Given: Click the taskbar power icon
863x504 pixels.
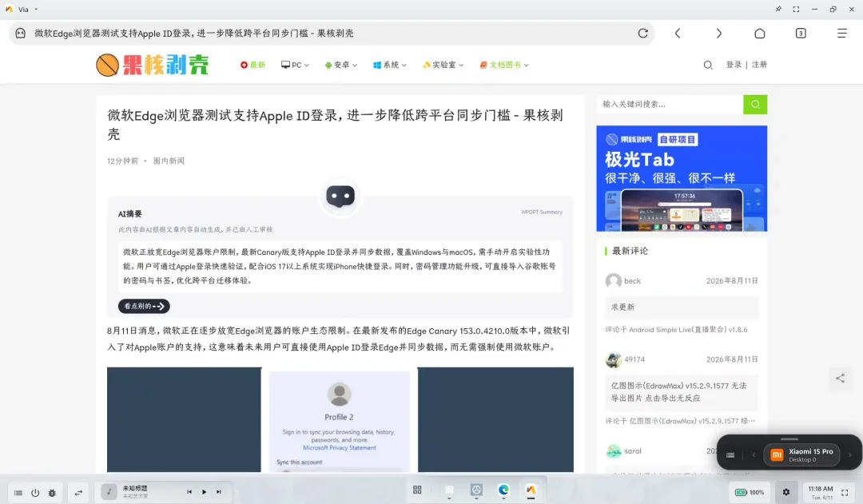Looking at the screenshot, I should click(35, 493).
